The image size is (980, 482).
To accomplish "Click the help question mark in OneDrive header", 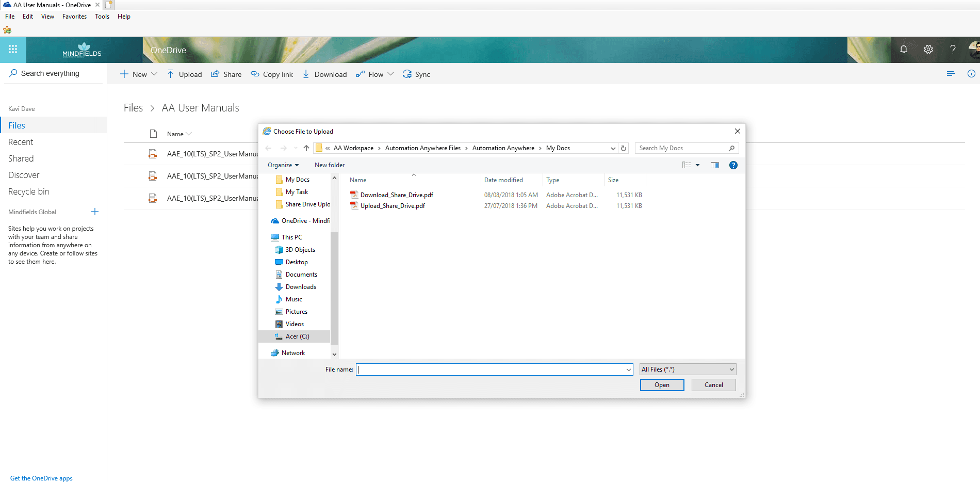I will [x=953, y=50].
